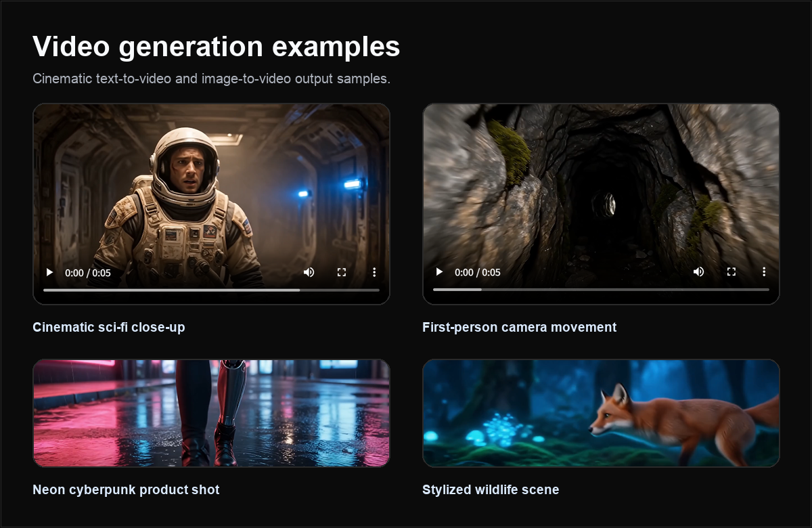
Task: Click the 'Cinematic sci-fi close-up' caption
Action: pyautogui.click(x=109, y=327)
